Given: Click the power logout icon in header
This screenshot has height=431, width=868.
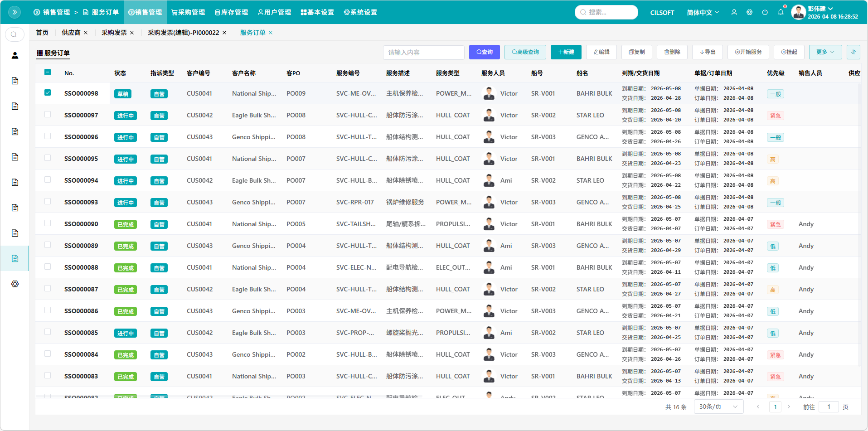Looking at the screenshot, I should (x=765, y=12).
